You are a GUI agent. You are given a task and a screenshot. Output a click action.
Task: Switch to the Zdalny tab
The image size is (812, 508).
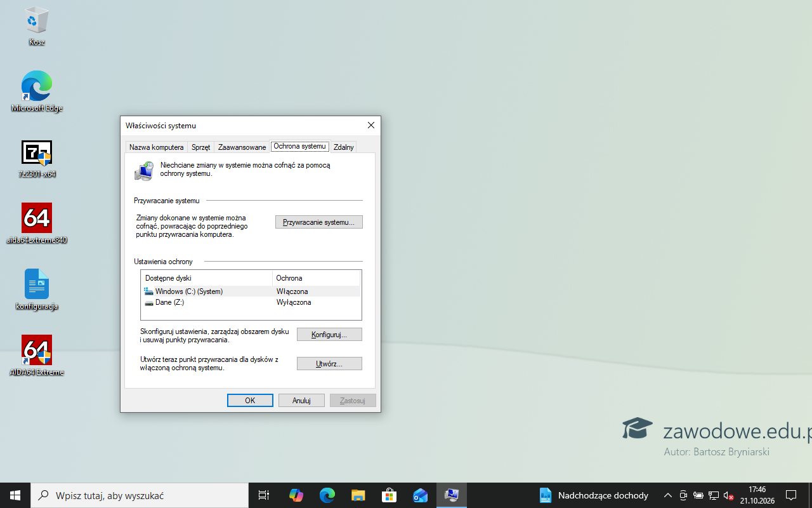pos(344,147)
